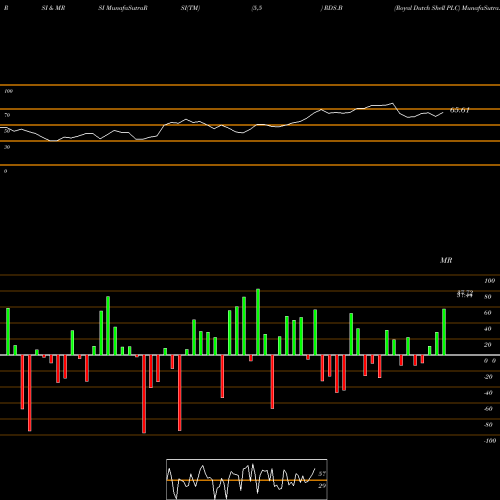The height and width of the screenshot is (500, 500).
Task: Click the RSI left axis label 0
Action: 5,171
